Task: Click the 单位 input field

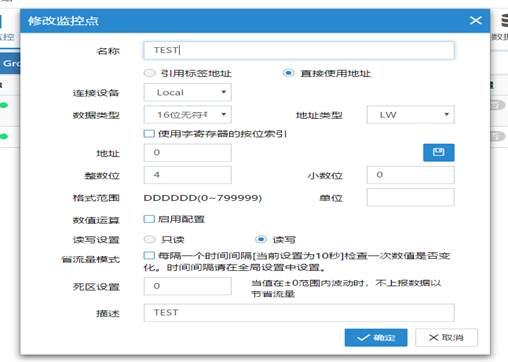Action: pos(410,197)
